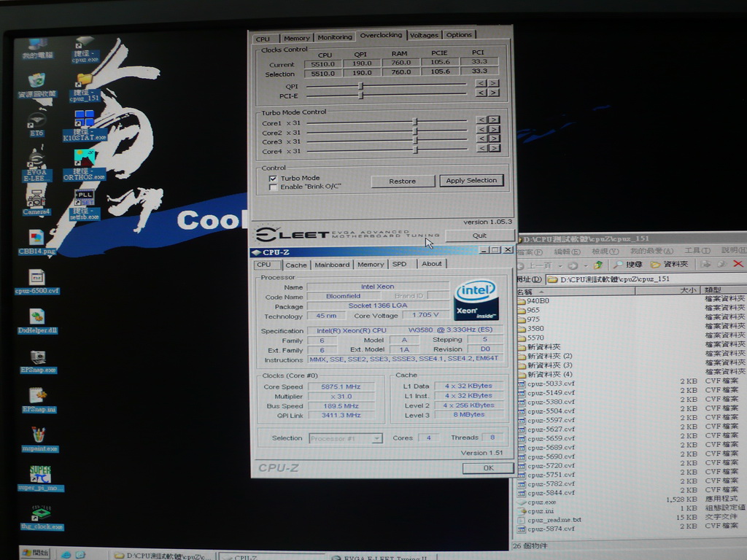Launch thg_clock.exe from the desktop

tap(42, 518)
